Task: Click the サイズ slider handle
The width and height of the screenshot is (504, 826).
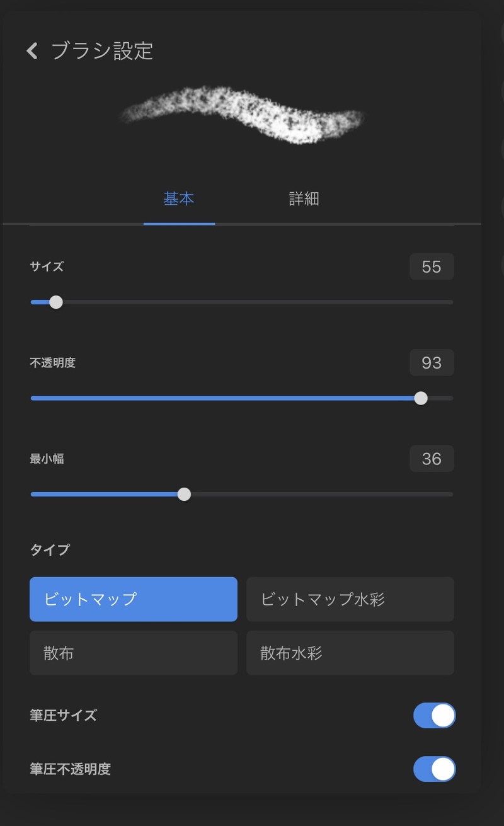Action: pyautogui.click(x=56, y=302)
